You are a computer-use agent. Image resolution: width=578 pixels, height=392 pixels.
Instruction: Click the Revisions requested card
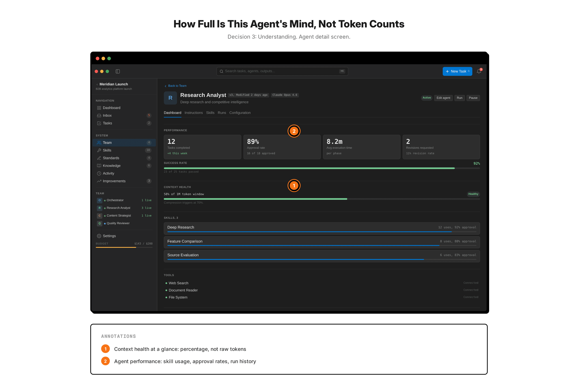(x=441, y=147)
